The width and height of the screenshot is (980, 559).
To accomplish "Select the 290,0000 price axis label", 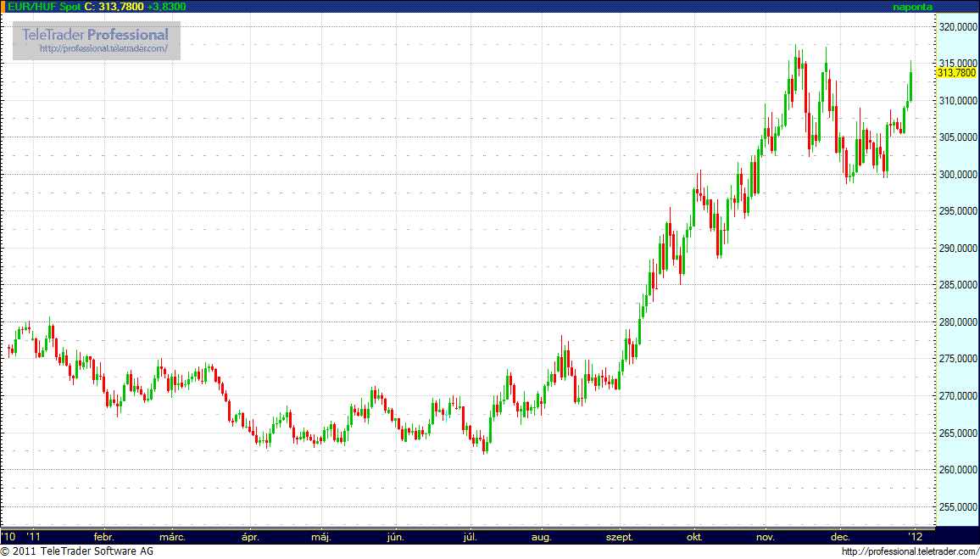I will [x=957, y=249].
